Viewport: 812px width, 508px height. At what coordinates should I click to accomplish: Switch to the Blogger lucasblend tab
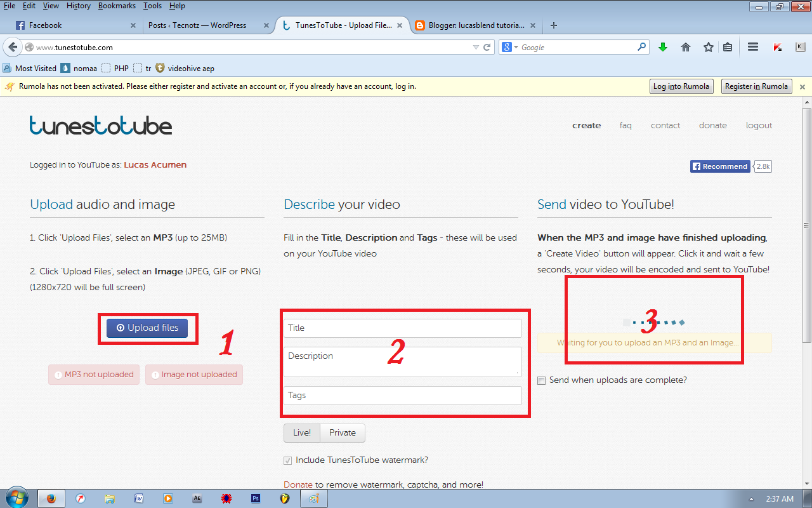(x=475, y=25)
